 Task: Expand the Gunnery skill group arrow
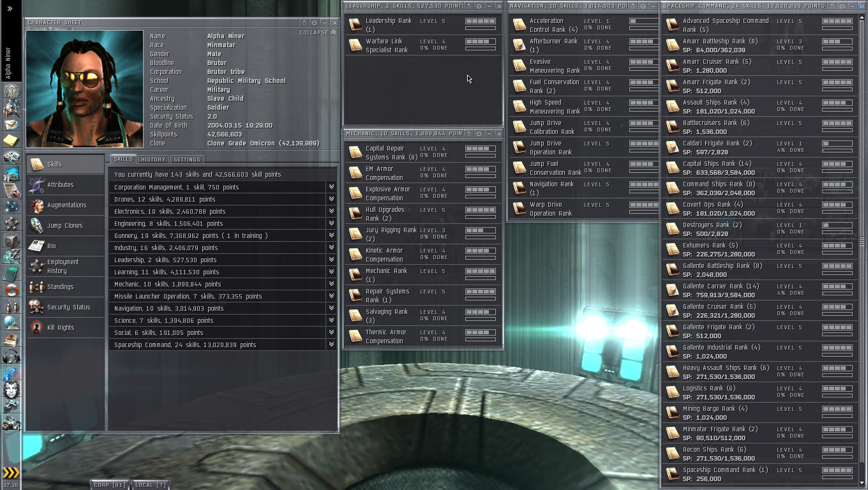331,235
